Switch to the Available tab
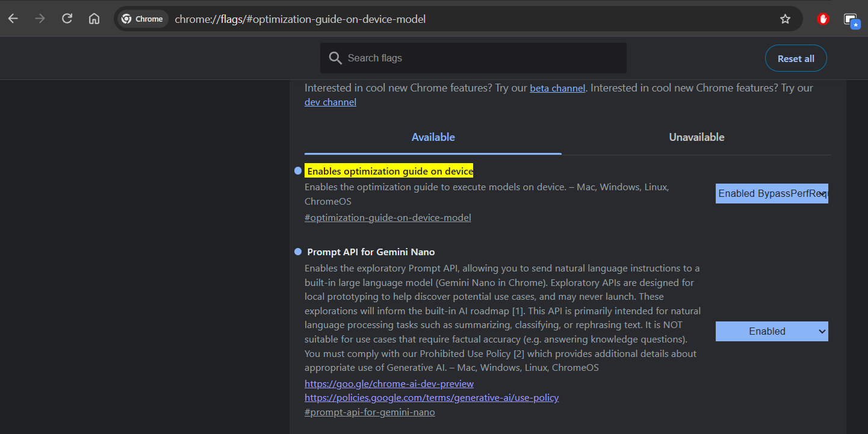Image resolution: width=868 pixels, height=434 pixels. click(x=433, y=137)
